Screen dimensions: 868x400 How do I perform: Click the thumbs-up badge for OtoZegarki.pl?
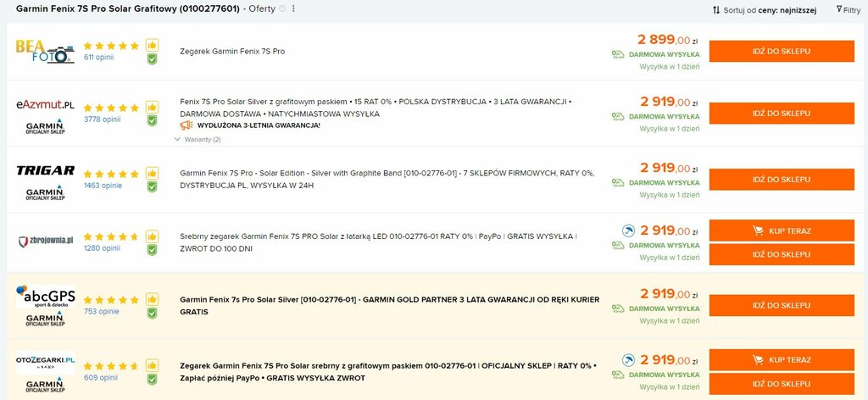152,365
